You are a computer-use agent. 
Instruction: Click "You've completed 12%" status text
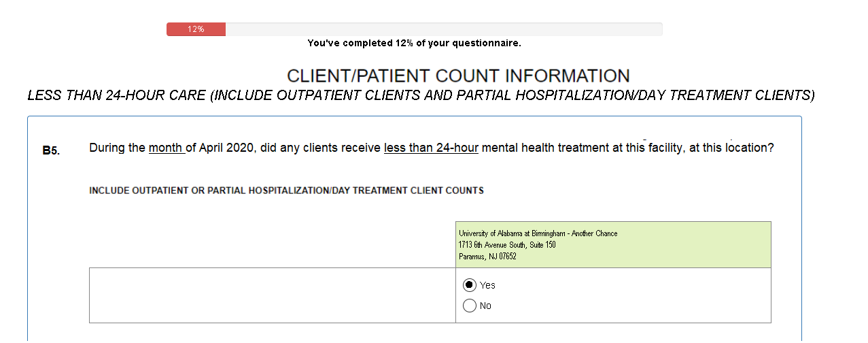pyautogui.click(x=414, y=43)
